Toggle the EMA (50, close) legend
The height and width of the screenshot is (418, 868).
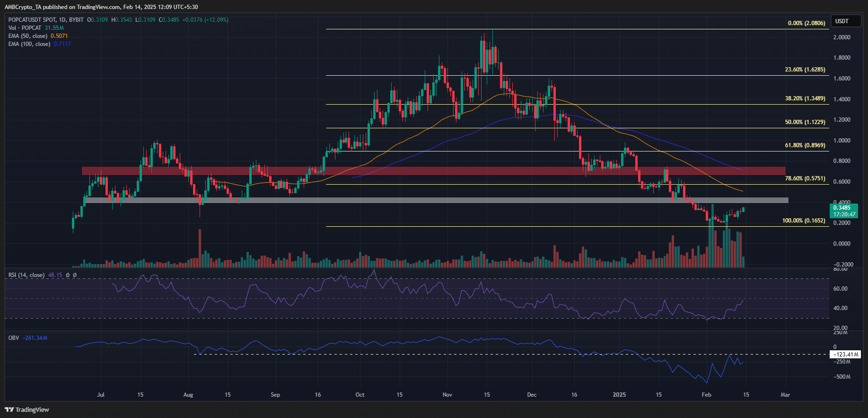28,36
